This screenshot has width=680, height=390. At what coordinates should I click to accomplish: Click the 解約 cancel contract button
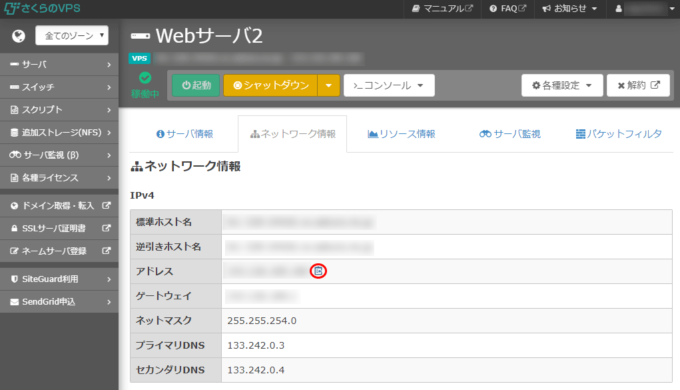[x=638, y=85]
